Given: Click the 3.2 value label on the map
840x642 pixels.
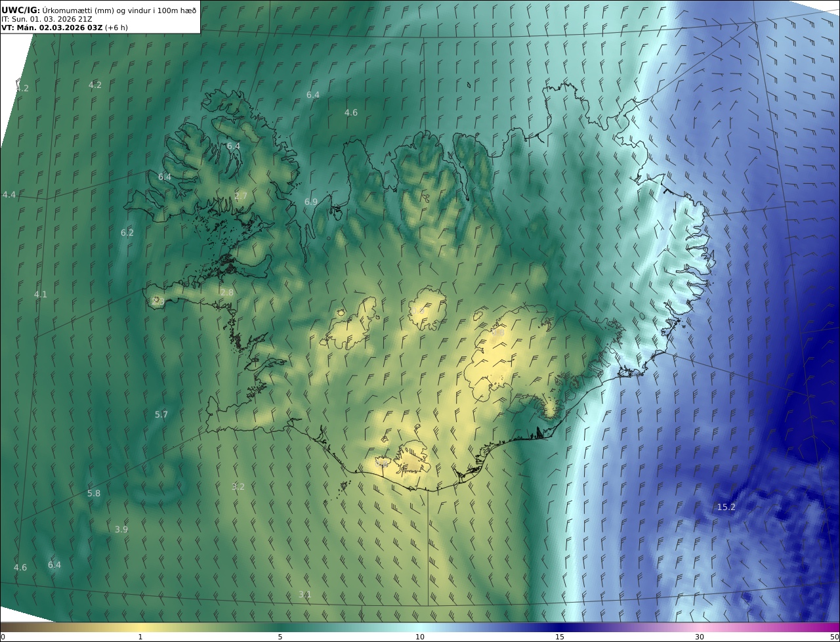Looking at the screenshot, I should point(238,487).
